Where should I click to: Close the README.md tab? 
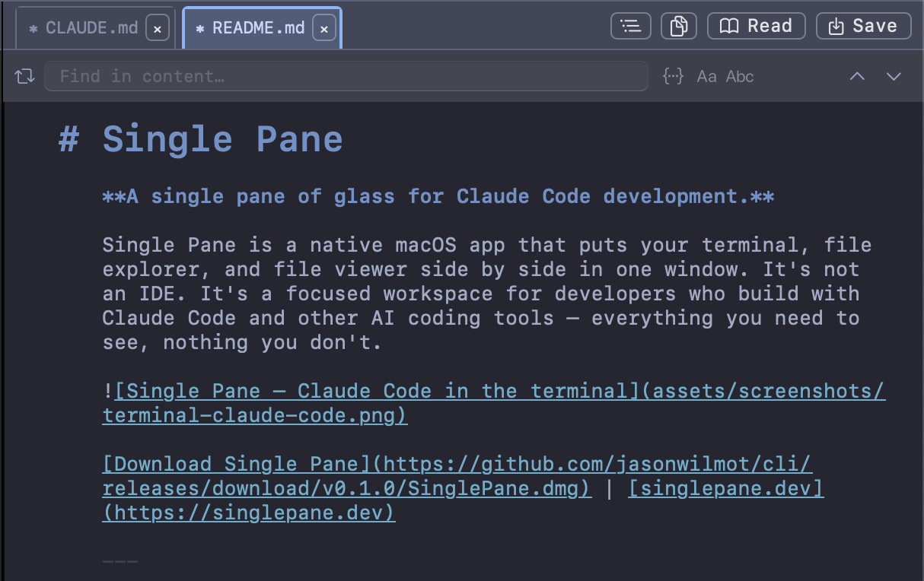click(x=323, y=29)
